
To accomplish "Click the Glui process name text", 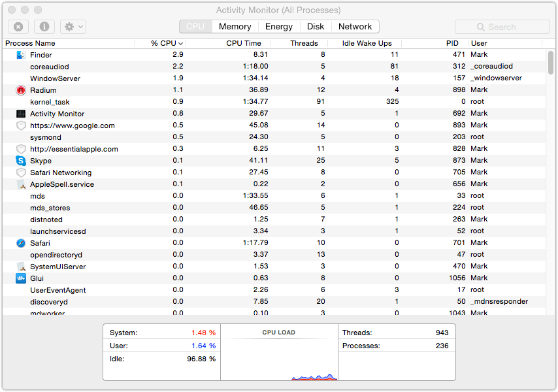I will pyautogui.click(x=37, y=278).
